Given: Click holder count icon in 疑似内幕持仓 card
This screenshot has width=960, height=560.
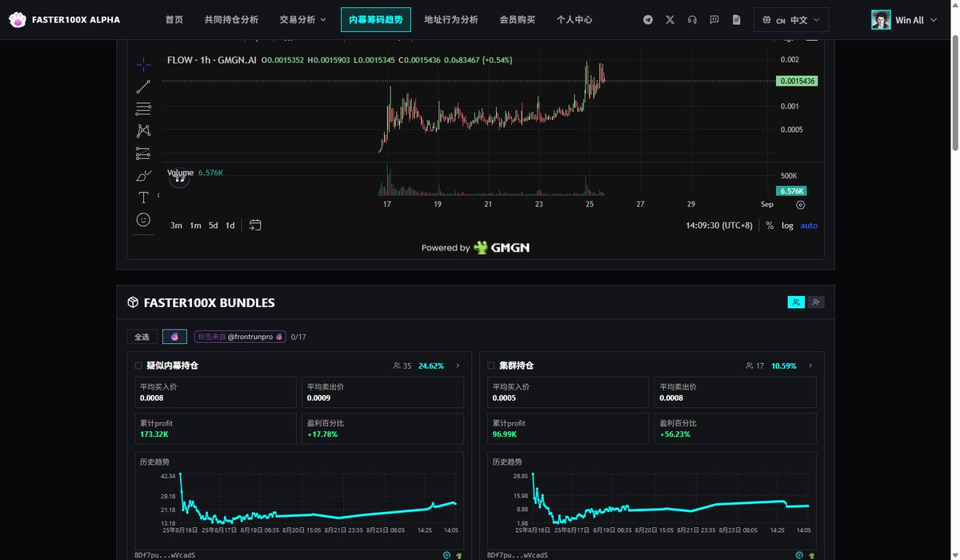Looking at the screenshot, I should [x=397, y=366].
